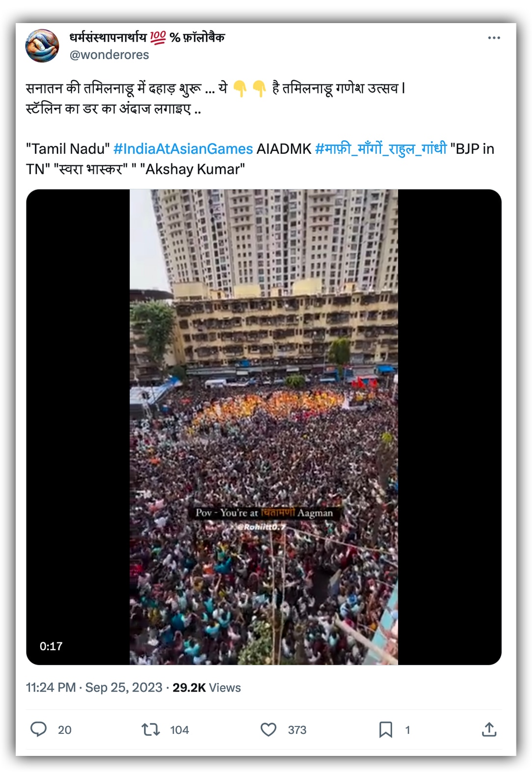Click the 29.2K Views count
Image resolution: width=532 pixels, height=779 pixels.
click(x=207, y=687)
